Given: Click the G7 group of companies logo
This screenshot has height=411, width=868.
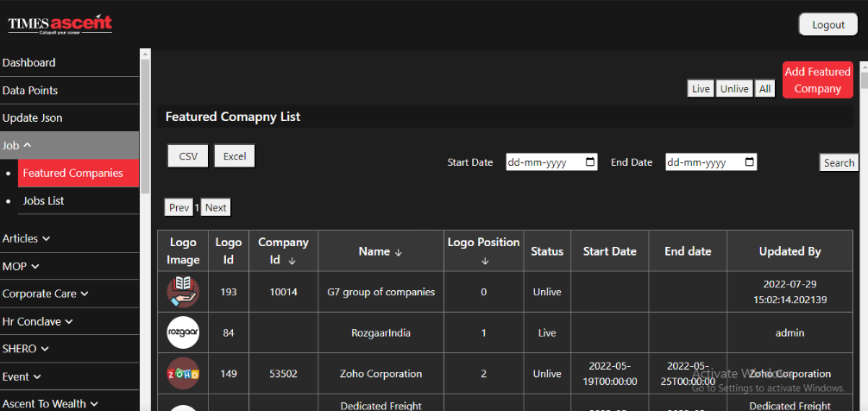Looking at the screenshot, I should 183,292.
